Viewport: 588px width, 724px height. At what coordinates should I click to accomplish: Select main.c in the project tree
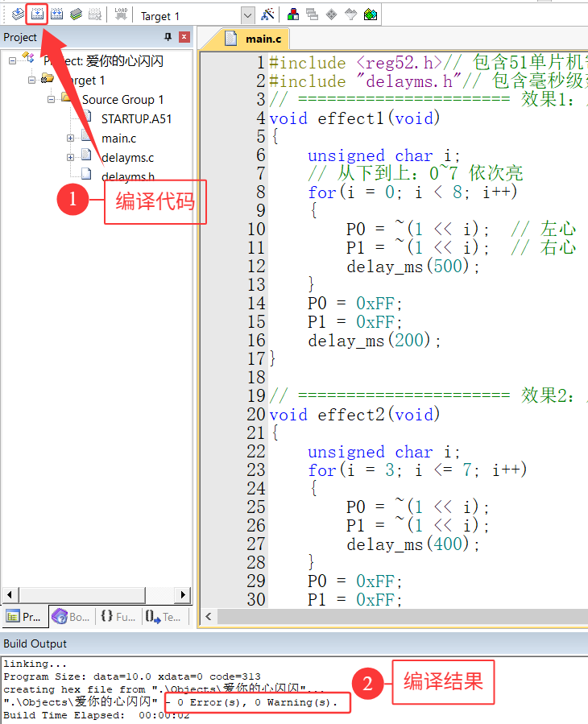(x=118, y=139)
